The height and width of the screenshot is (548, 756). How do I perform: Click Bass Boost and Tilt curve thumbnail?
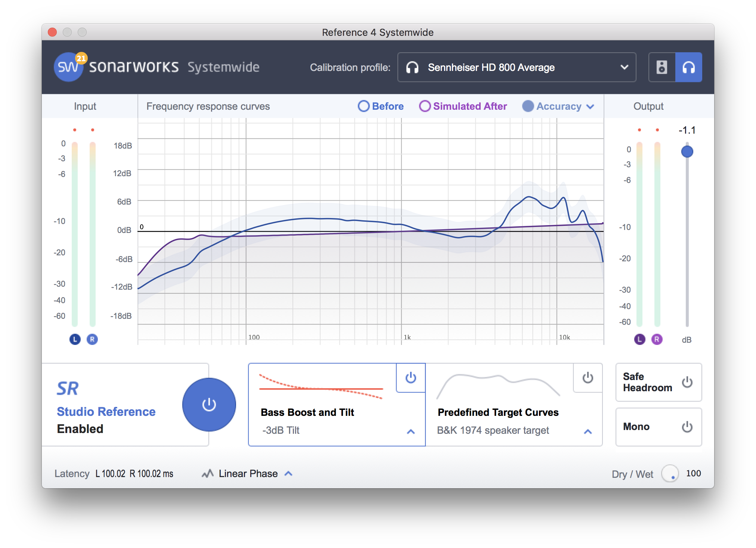pyautogui.click(x=321, y=386)
